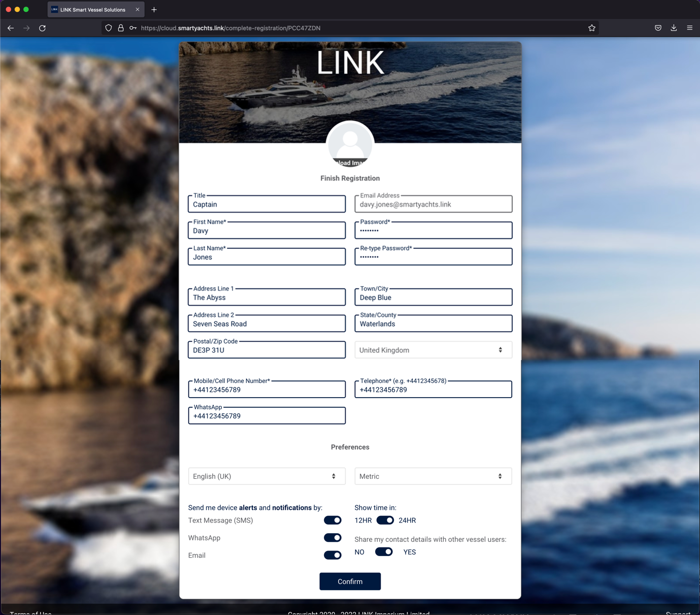
Task: Open browser downloads icon
Action: point(674,28)
